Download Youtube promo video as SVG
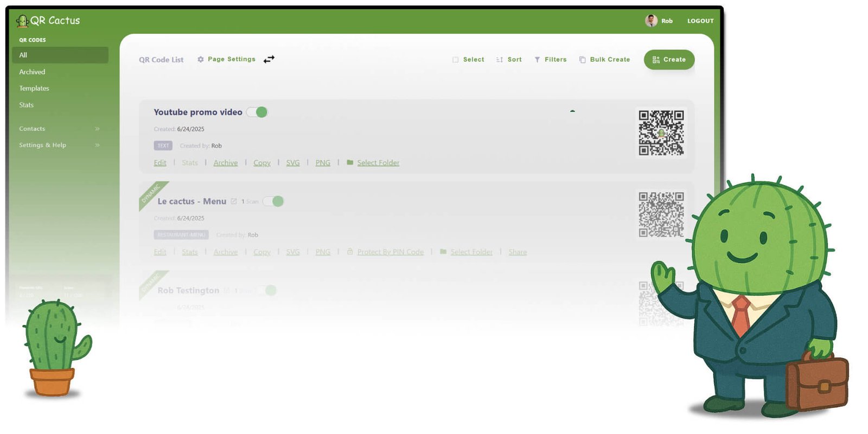 [293, 163]
